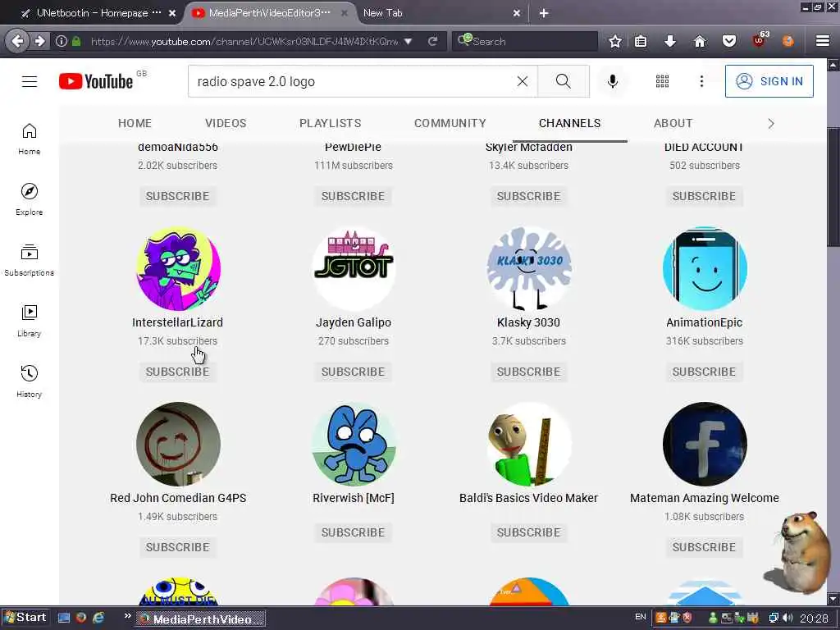Open Library in the sidebar
Viewport: 840px width, 630px height.
pos(30,321)
